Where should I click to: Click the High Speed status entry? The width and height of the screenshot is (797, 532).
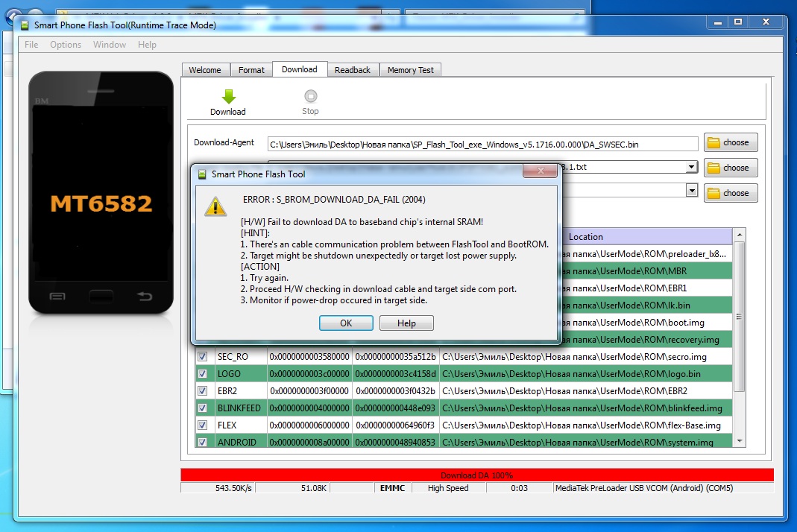[448, 488]
